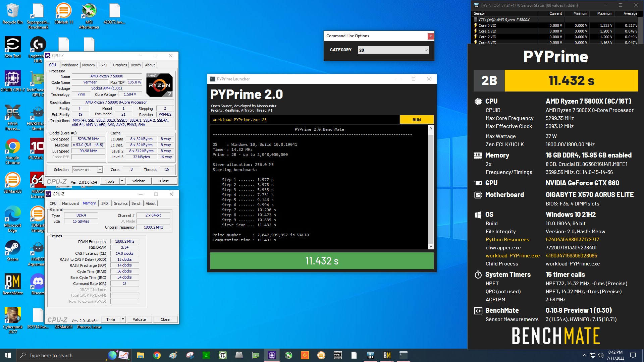Image resolution: width=644 pixels, height=362 pixels.
Task: Open Microsoft Edge desktop shortcut
Action: [13, 219]
